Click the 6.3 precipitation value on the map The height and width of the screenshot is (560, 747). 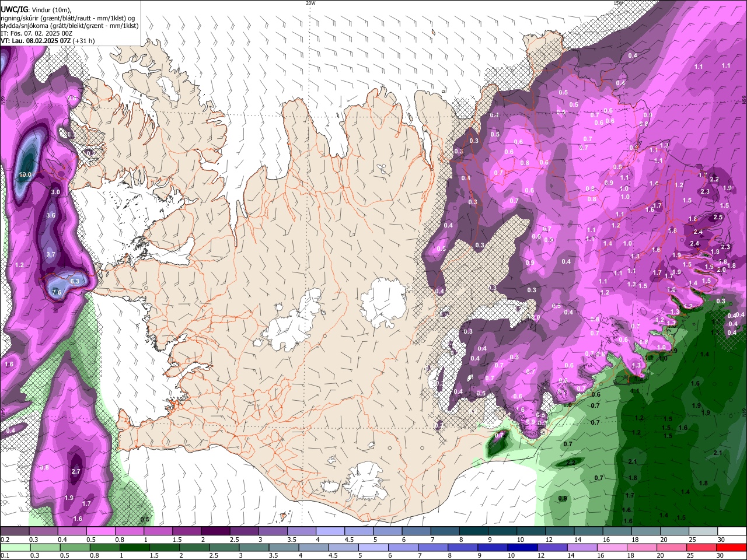point(75,281)
